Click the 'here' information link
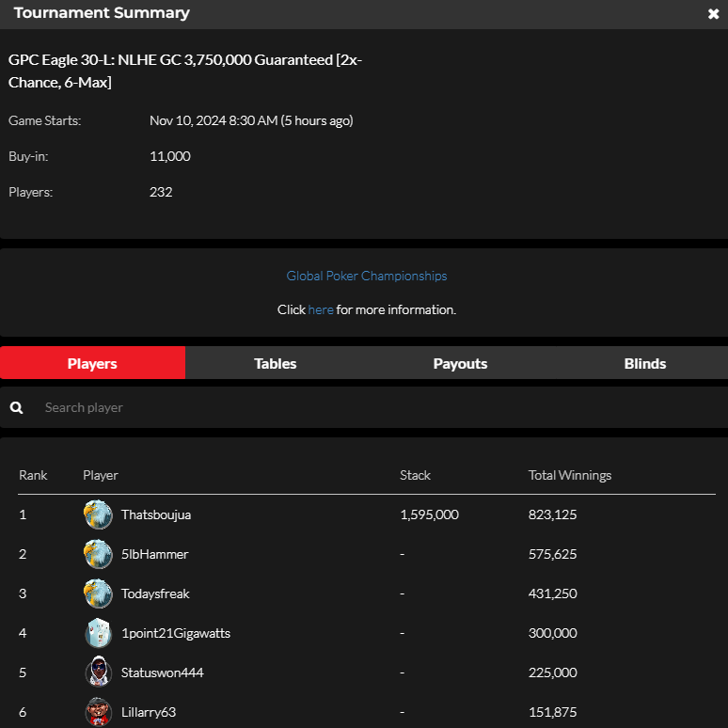This screenshot has width=728, height=728. [x=321, y=309]
